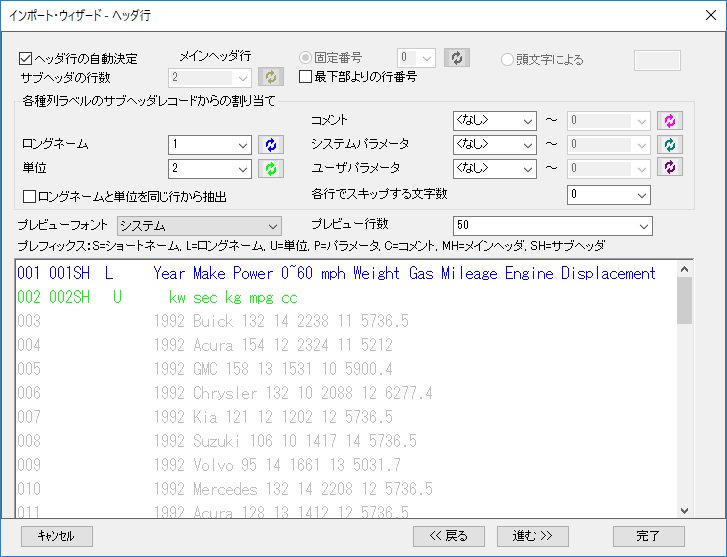The height and width of the screenshot is (557, 727).
Task: Click the olive refresh icon beside subheader count
Action: click(x=271, y=77)
